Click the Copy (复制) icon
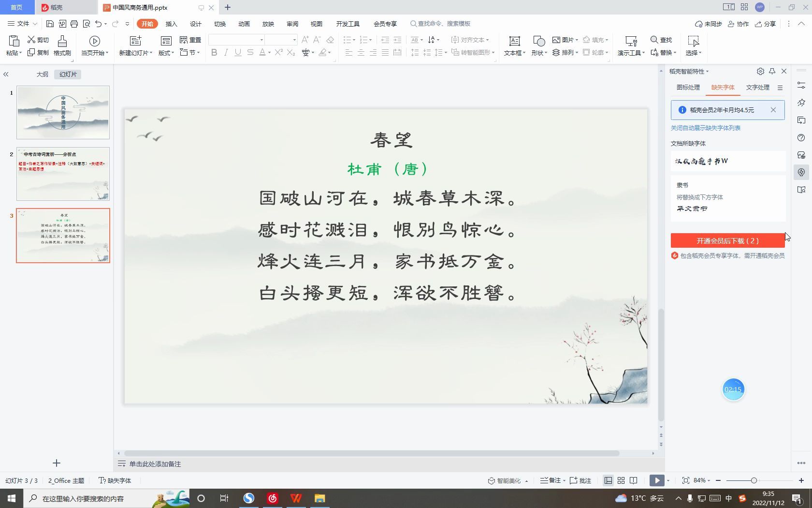Image resolution: width=812 pixels, height=508 pixels. point(31,52)
